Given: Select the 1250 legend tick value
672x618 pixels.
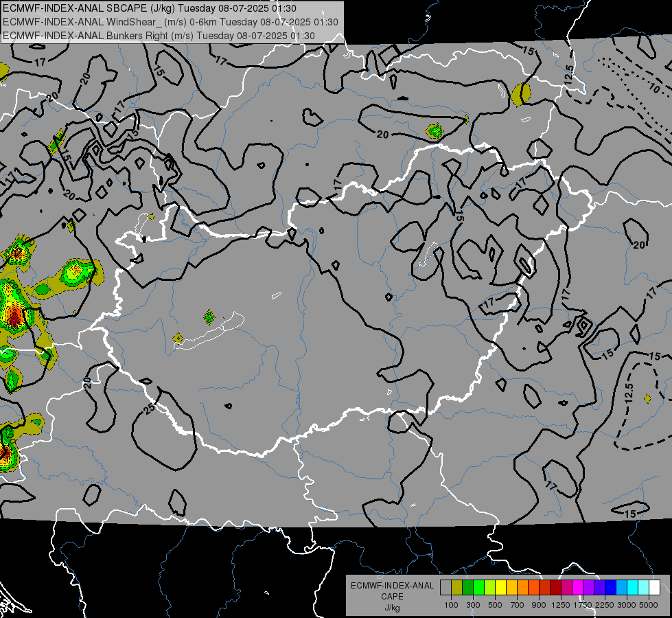Looking at the screenshot, I should point(561,605).
